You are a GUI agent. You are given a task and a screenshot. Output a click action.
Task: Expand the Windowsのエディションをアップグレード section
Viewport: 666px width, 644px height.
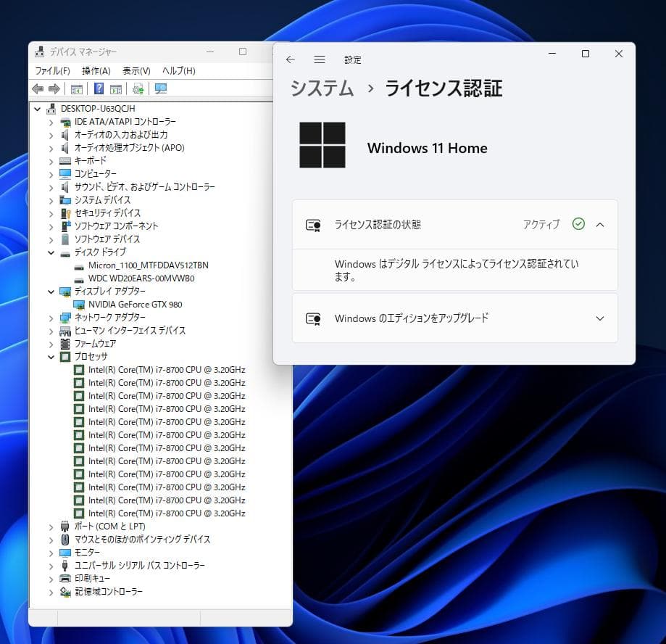point(599,318)
